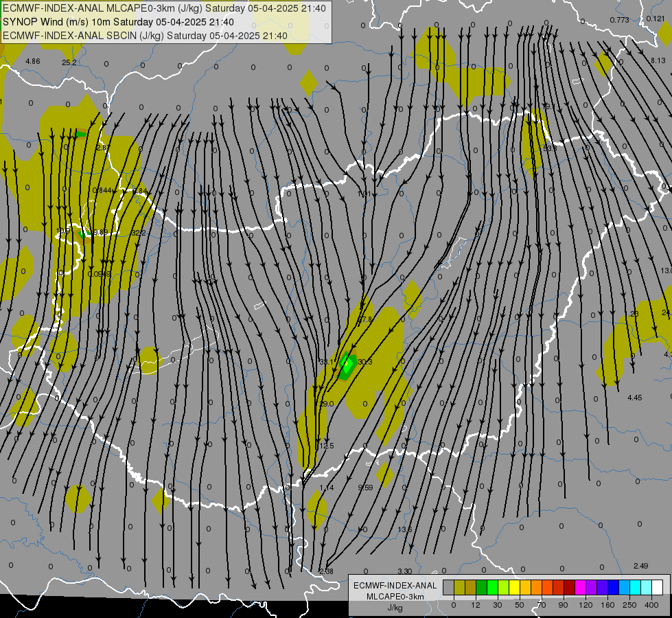Pick the dark green color scale swatch
This screenshot has width=672, height=618.
pos(482,587)
